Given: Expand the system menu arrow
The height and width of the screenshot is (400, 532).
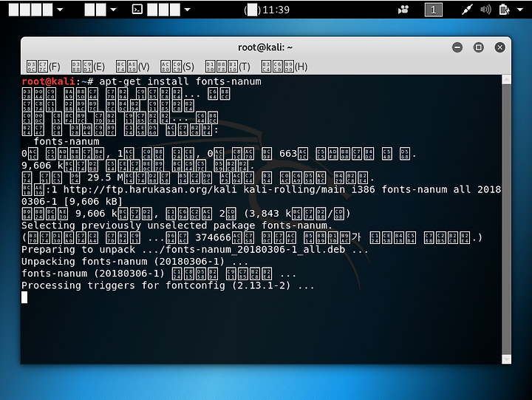Looking at the screenshot, I should pos(519,10).
